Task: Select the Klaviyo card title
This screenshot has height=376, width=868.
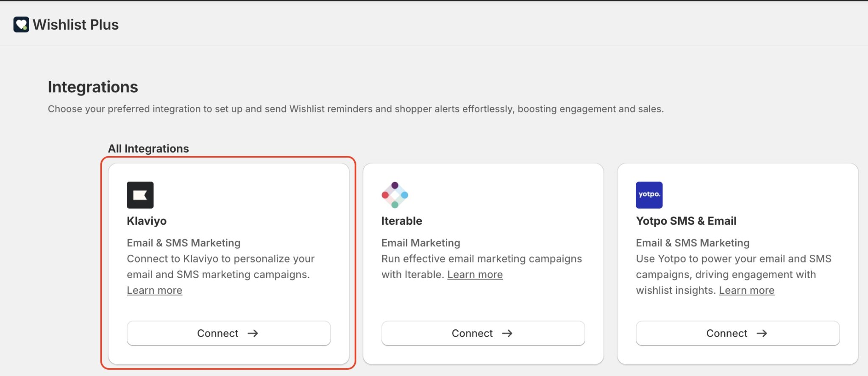Action: tap(147, 221)
